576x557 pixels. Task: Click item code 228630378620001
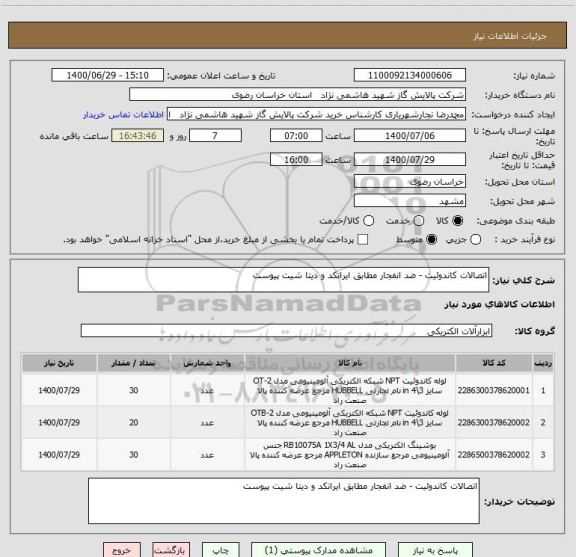point(494,390)
